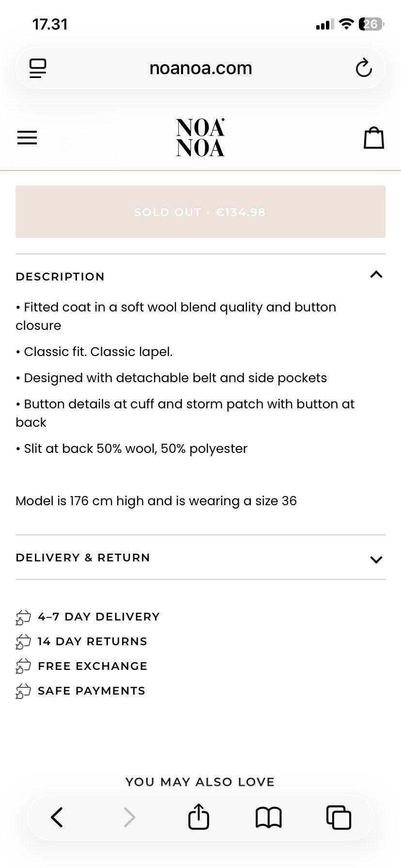Image resolution: width=401 pixels, height=868 pixels.
Task: Tap the Description section heading
Action: [x=60, y=277]
